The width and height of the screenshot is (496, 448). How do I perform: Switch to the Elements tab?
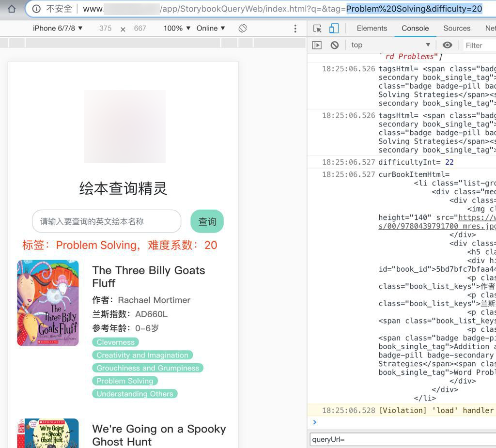click(x=372, y=28)
